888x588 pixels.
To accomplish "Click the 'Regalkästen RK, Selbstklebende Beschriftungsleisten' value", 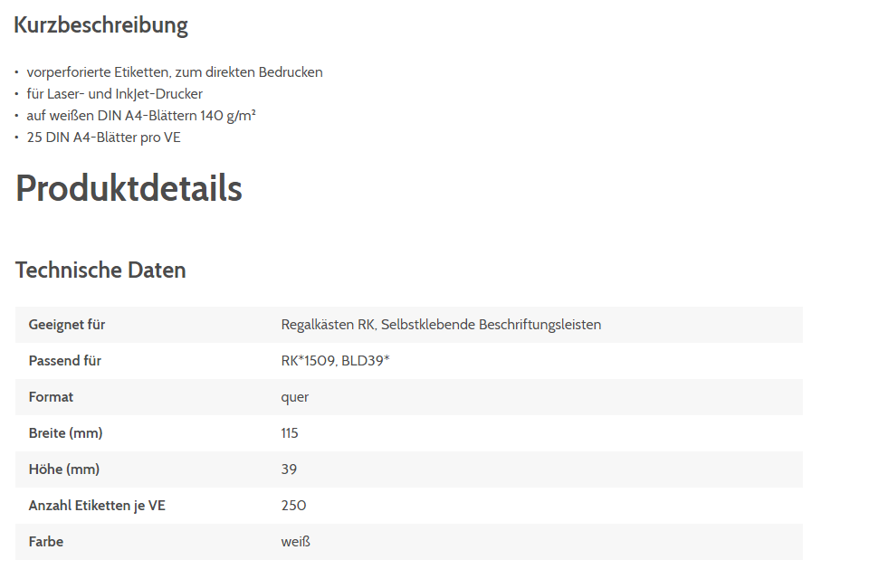I will point(441,325).
